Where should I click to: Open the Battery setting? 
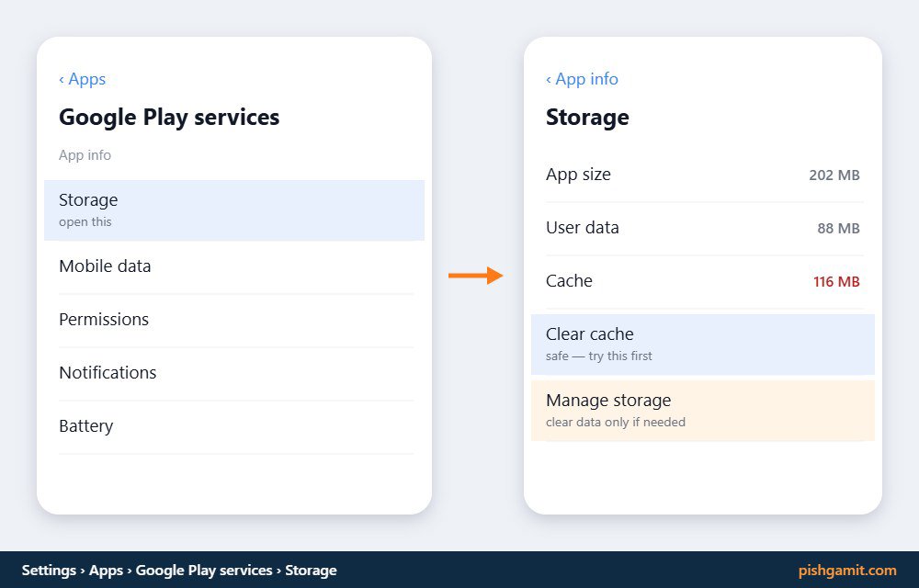pyautogui.click(x=236, y=426)
